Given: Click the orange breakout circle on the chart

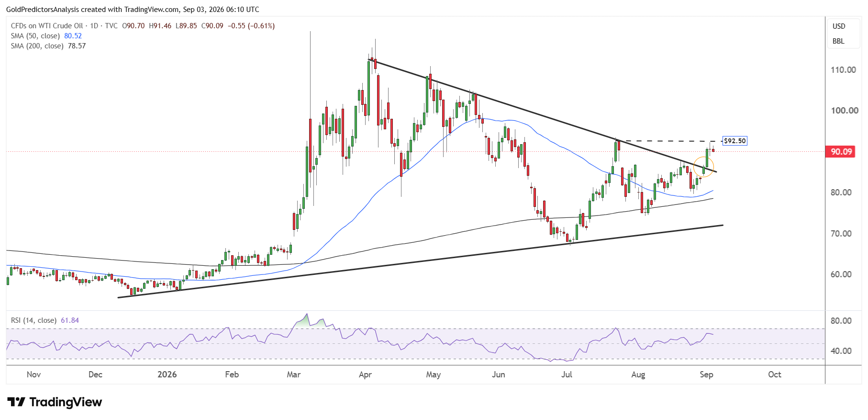Looking at the screenshot, I should click(x=704, y=167).
